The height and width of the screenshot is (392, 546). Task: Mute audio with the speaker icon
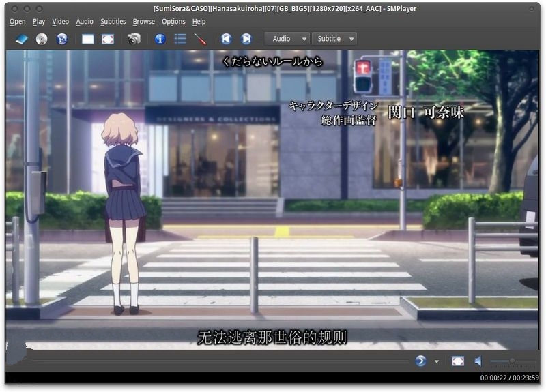[x=478, y=361]
